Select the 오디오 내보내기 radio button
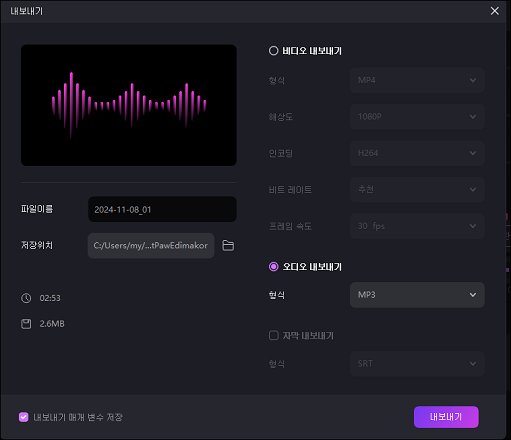Image resolution: width=511 pixels, height=440 pixels. (273, 267)
